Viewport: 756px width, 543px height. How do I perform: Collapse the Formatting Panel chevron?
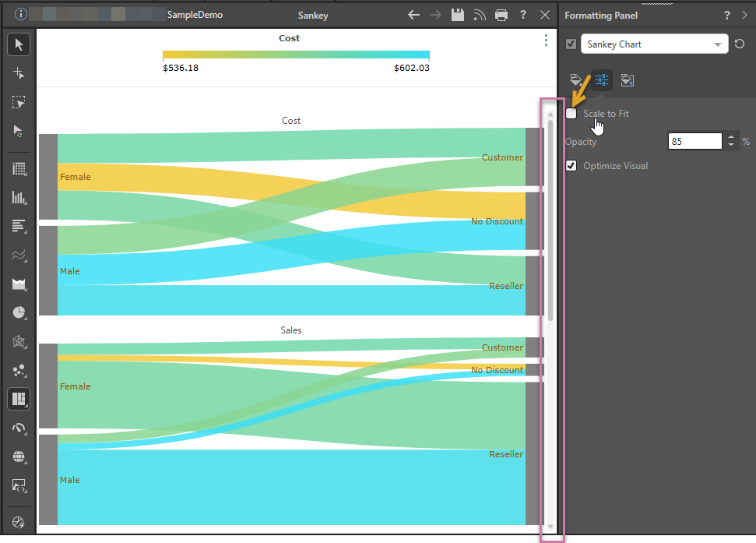(x=745, y=15)
